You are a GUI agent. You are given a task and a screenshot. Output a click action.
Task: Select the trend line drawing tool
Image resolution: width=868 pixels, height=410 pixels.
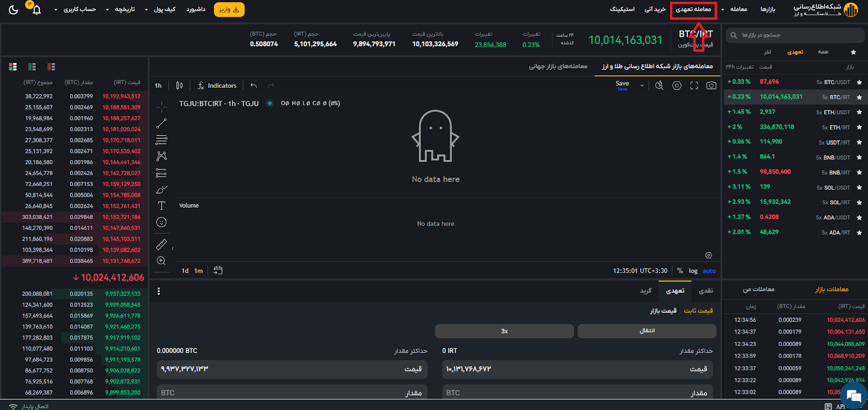[162, 124]
